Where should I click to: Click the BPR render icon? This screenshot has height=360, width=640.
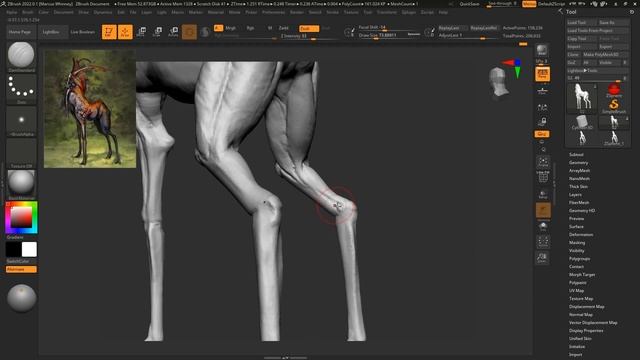pos(542,51)
